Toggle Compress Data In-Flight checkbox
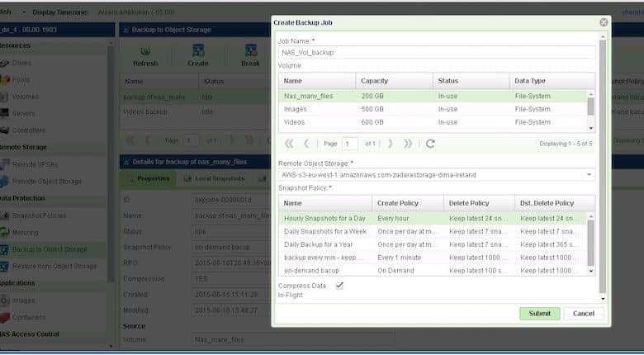 click(339, 286)
